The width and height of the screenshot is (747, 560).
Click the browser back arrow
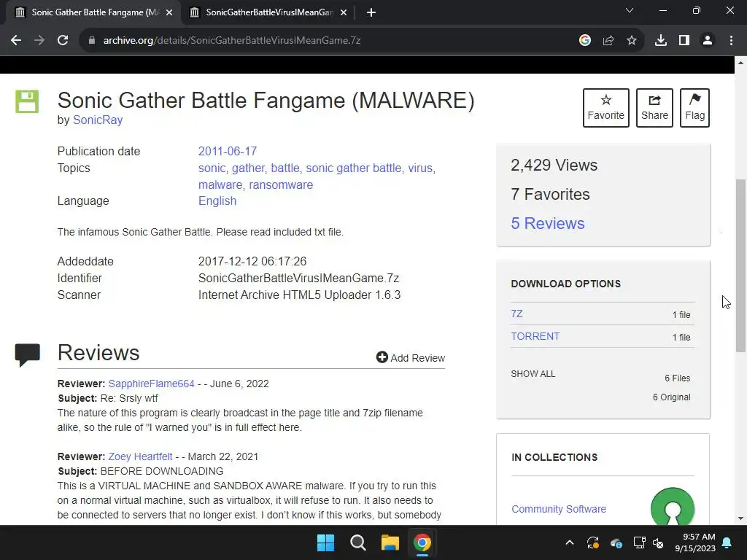[x=16, y=41]
